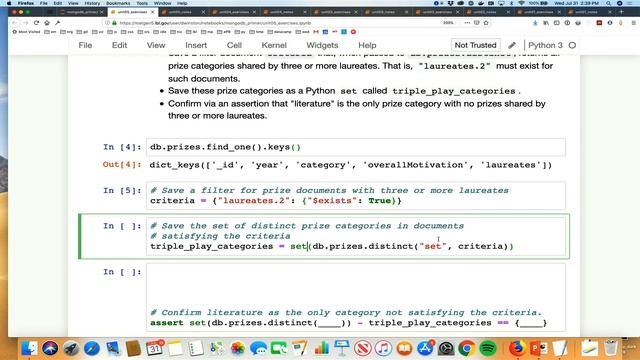Reload the page with the refresh icon
Image resolution: width=640 pixels, height=360 pixels.
36,23
